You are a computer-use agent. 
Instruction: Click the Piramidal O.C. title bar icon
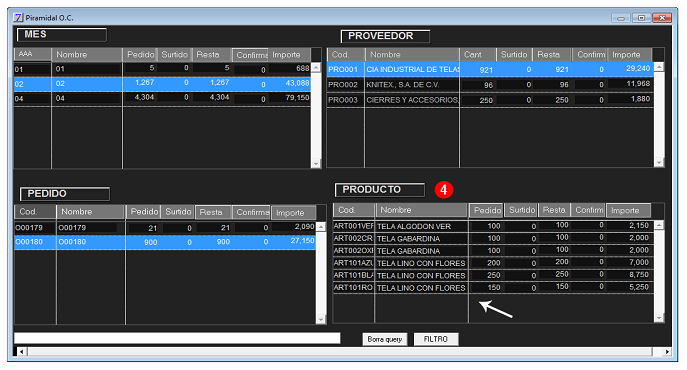pyautogui.click(x=18, y=18)
